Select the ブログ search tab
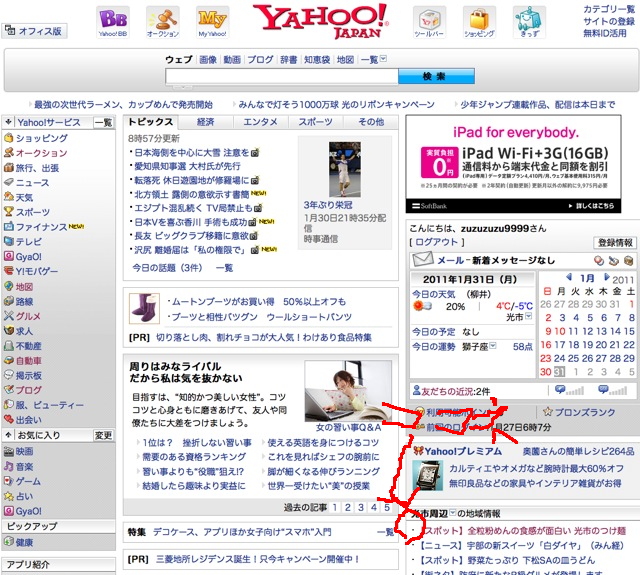This screenshot has height=575, width=640. pos(260,60)
